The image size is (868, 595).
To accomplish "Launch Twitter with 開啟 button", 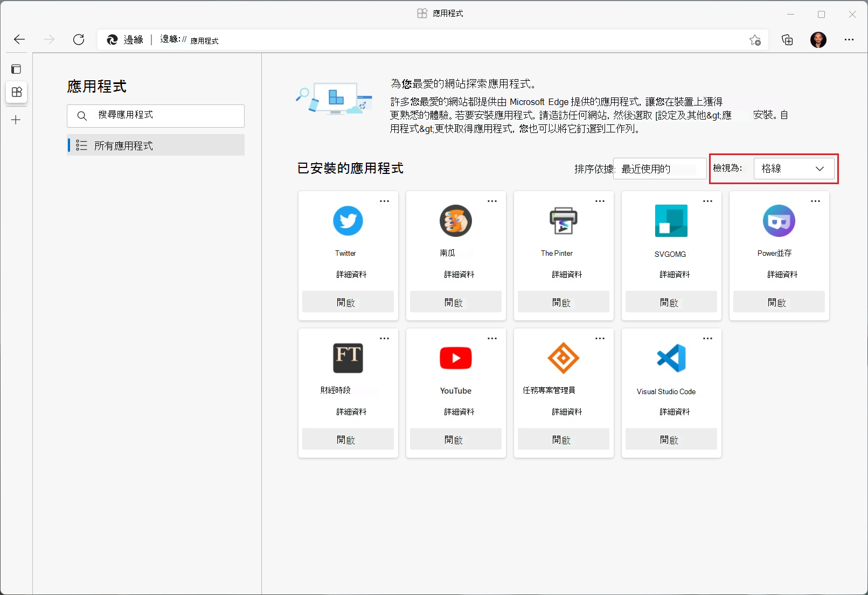I will pos(348,302).
